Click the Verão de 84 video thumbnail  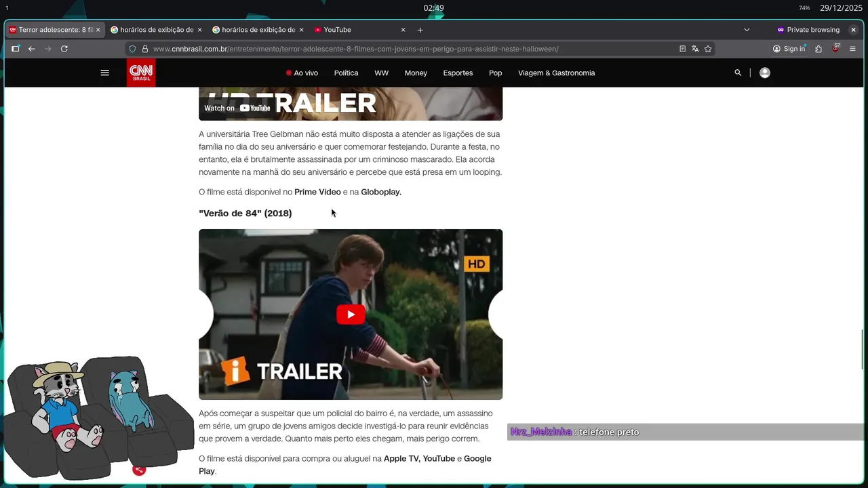[x=351, y=314]
